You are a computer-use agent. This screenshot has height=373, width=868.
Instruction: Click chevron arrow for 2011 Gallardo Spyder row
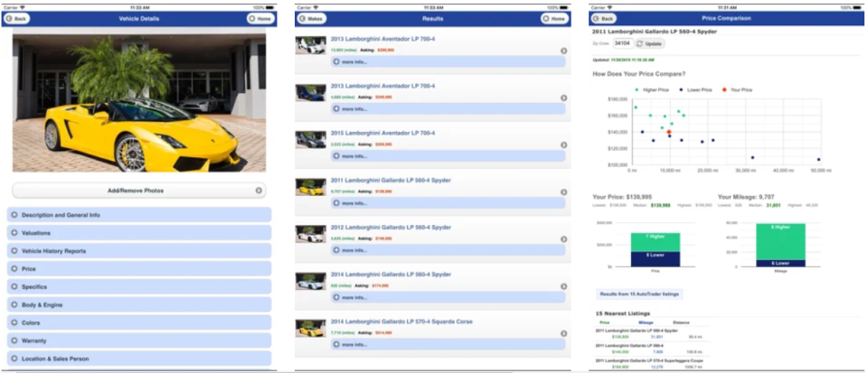[563, 191]
